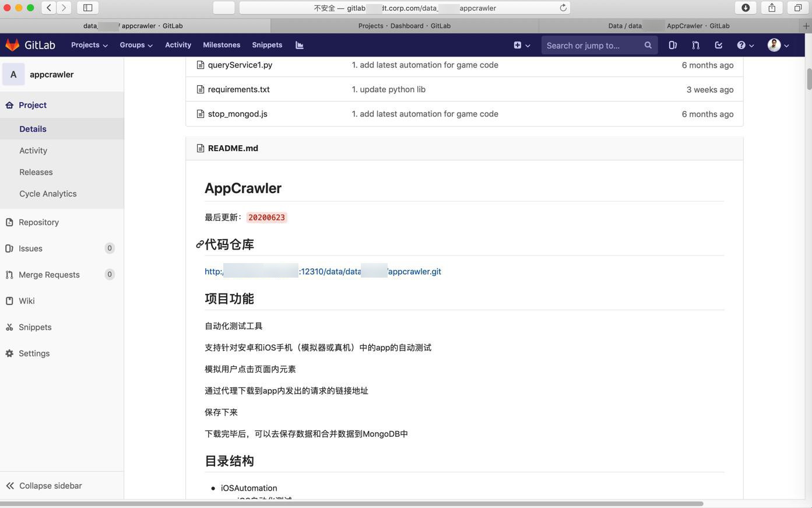The width and height of the screenshot is (812, 508).
Task: Open the help question mark menu
Action: pos(746,45)
